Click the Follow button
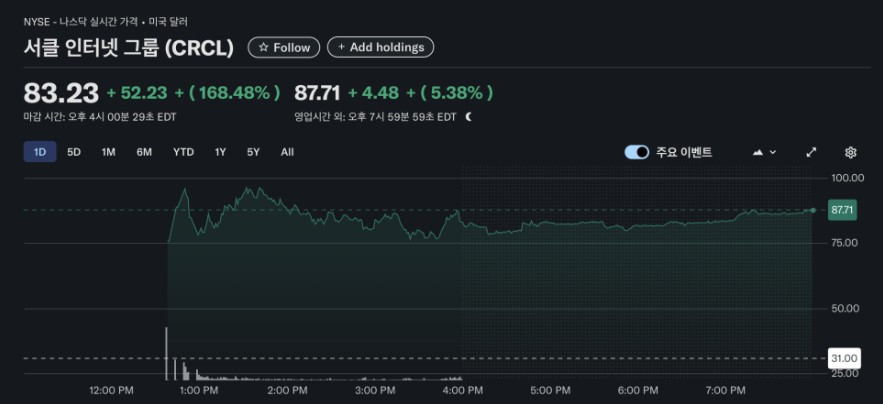This screenshot has width=883, height=404. (x=284, y=47)
